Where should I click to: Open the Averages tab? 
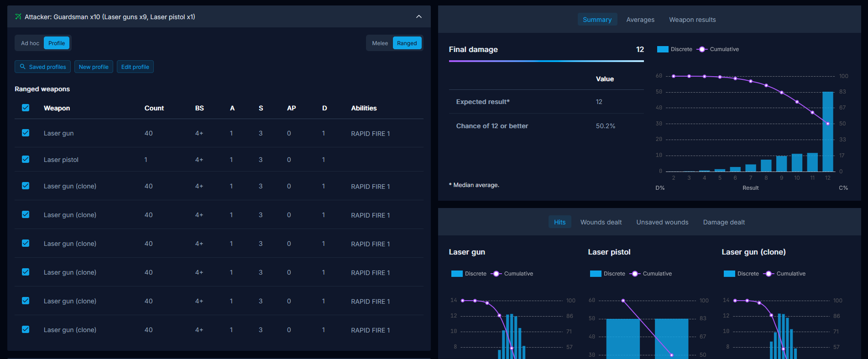coord(640,20)
